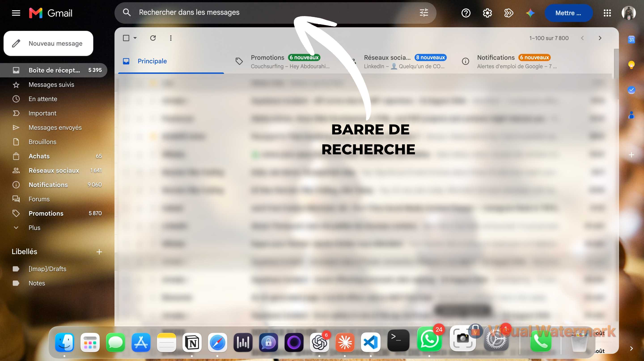Refresh the inbox message list
Image resolution: width=644 pixels, height=361 pixels.
(153, 38)
